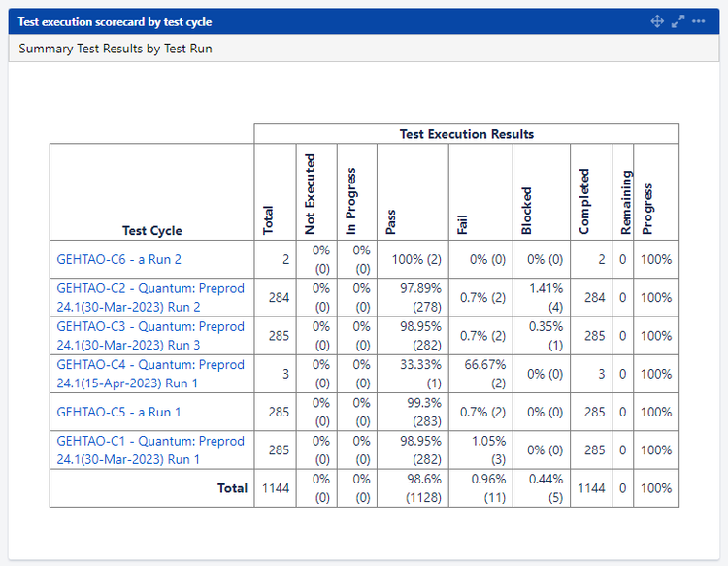Click the Test Cycle column header

(x=152, y=230)
